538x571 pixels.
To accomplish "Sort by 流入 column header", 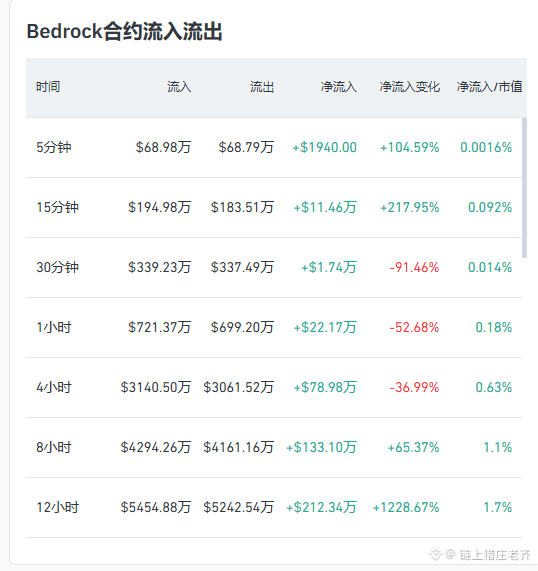I will point(179,87).
